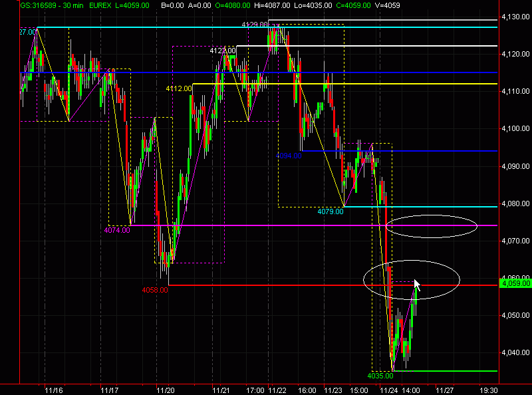Click the 11/21 date on time axis
Viewport: 532px width, 395px height.
[x=221, y=390]
